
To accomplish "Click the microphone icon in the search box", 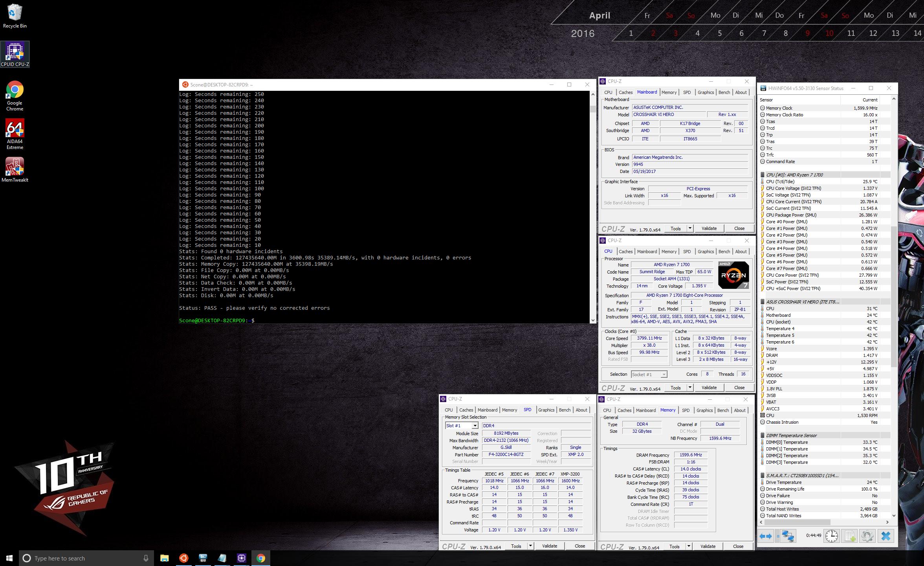I will [146, 558].
